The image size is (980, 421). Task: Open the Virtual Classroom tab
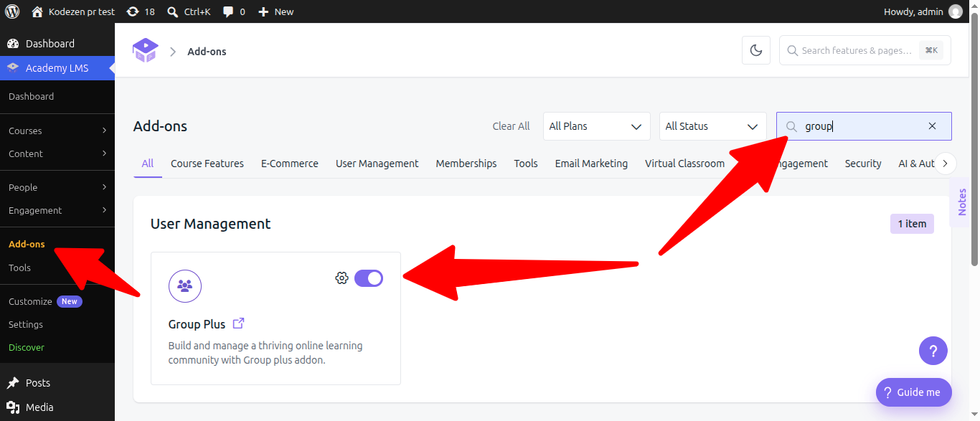point(685,164)
